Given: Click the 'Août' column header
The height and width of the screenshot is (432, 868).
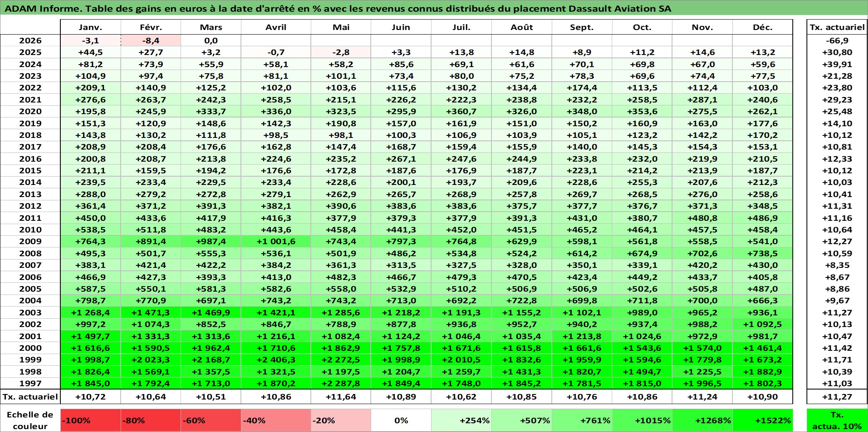Looking at the screenshot, I should pyautogui.click(x=522, y=27).
